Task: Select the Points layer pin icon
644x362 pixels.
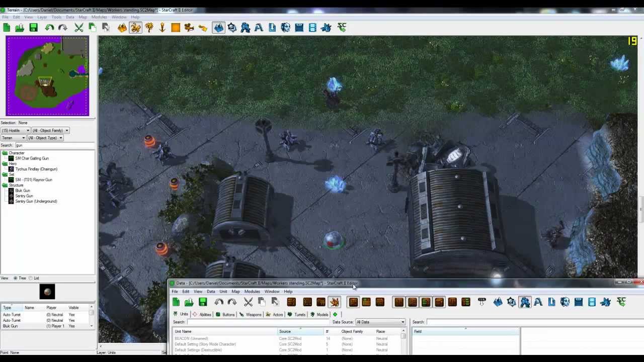Action: click(x=163, y=28)
